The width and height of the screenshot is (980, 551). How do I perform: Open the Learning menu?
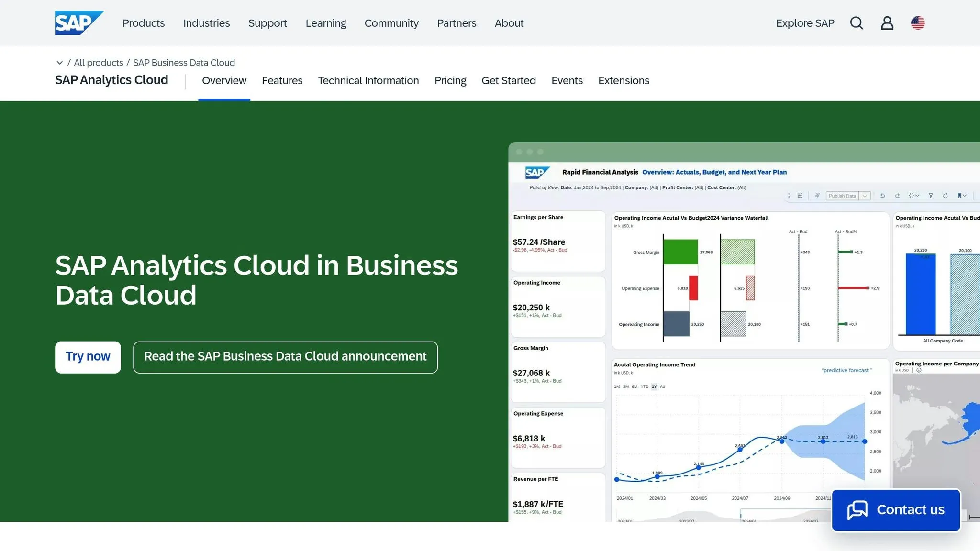pos(326,23)
